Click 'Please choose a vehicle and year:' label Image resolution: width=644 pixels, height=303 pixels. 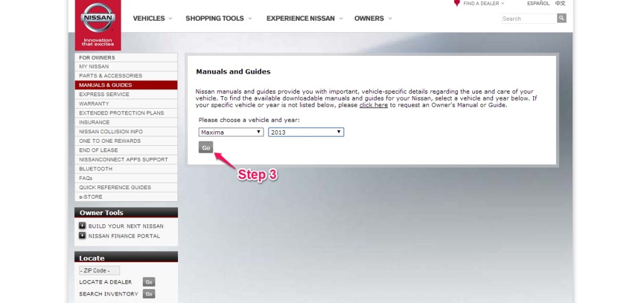pos(249,120)
